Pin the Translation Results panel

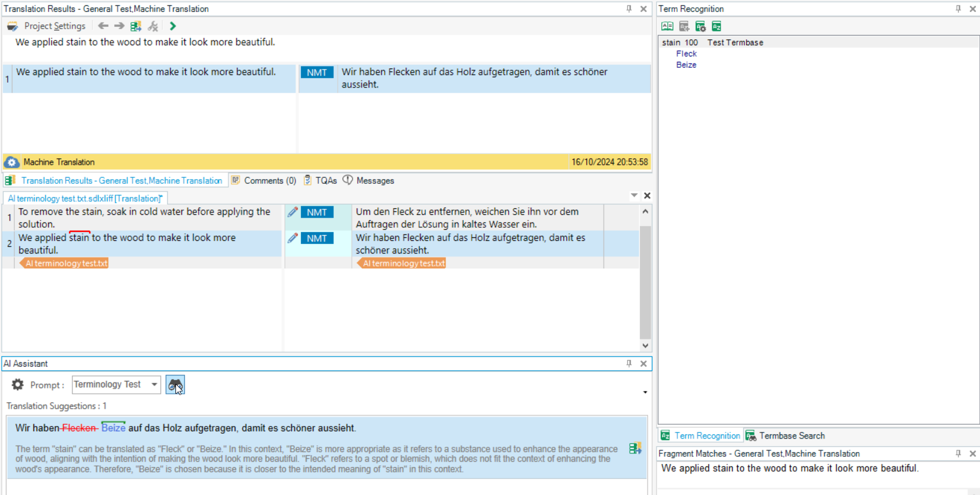tap(629, 9)
